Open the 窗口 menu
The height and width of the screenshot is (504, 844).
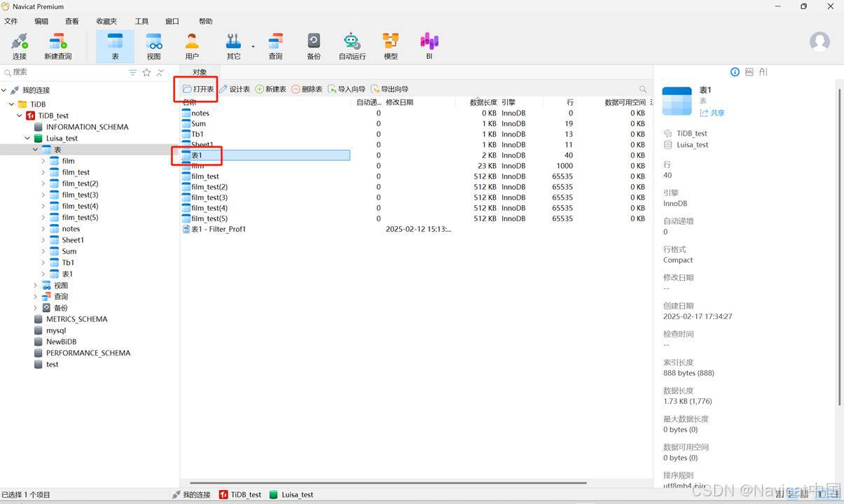(x=172, y=22)
